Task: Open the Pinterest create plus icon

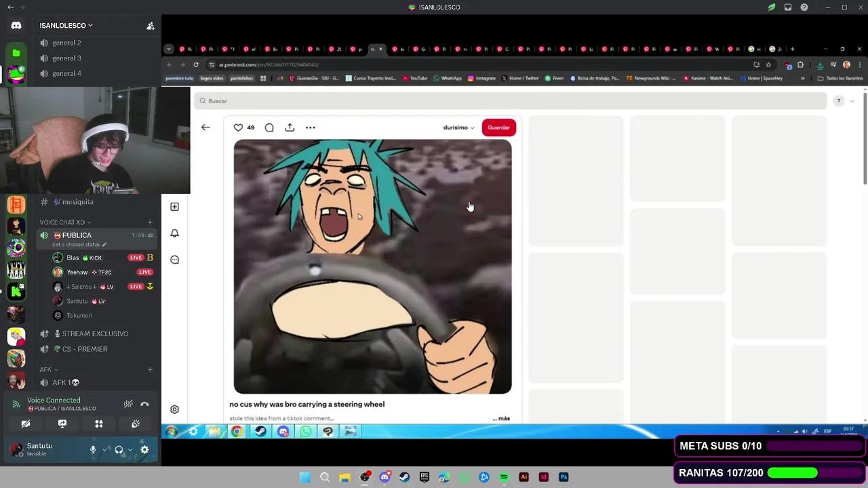Action: click(174, 207)
